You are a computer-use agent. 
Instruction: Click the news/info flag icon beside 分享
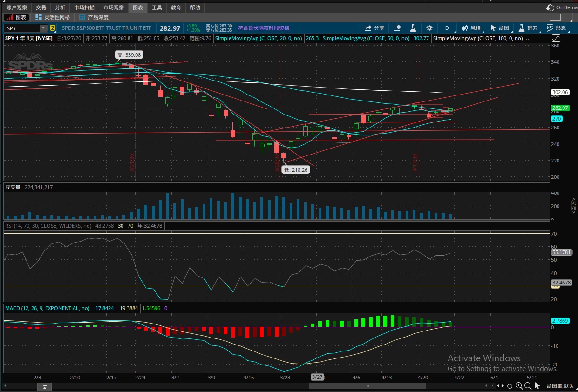pos(397,28)
